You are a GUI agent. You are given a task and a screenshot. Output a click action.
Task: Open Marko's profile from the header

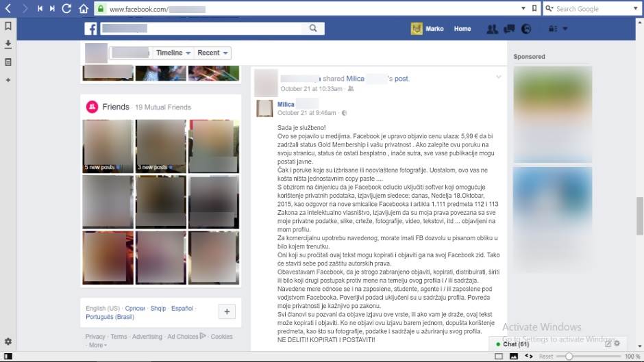click(x=428, y=29)
